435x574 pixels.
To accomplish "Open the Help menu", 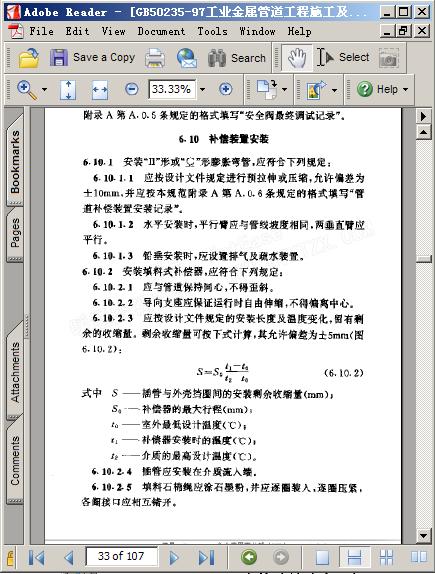I will pos(299,31).
